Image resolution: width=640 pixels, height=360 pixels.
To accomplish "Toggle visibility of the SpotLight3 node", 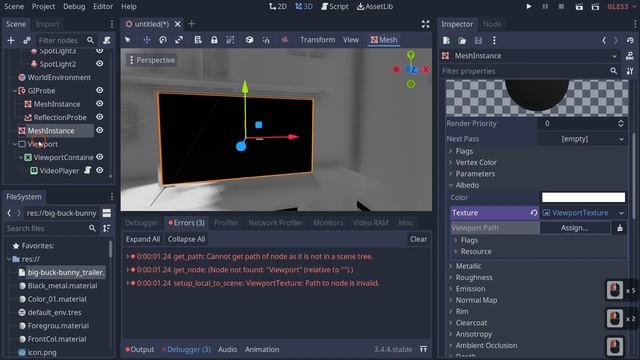I will (x=99, y=51).
